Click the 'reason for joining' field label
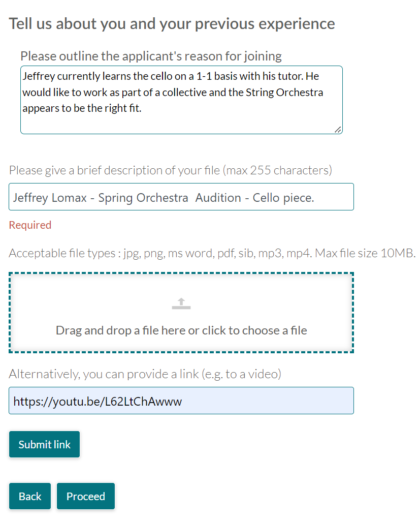 (151, 56)
